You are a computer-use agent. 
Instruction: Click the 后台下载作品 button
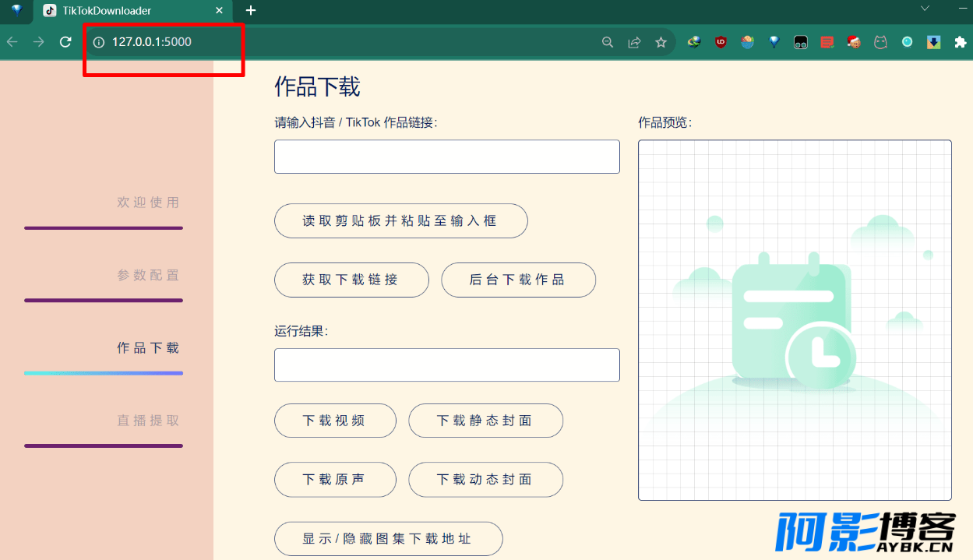(x=518, y=280)
